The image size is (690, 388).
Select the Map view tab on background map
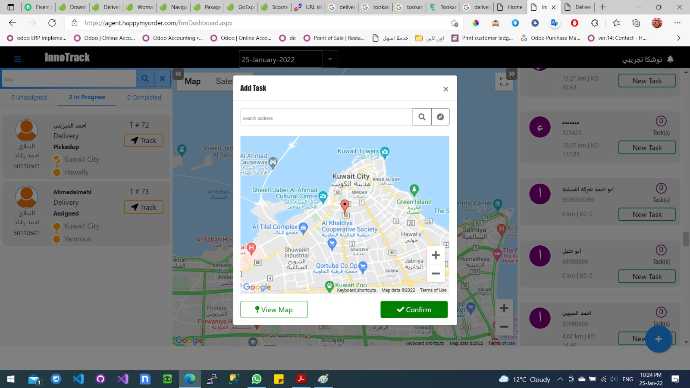192,81
